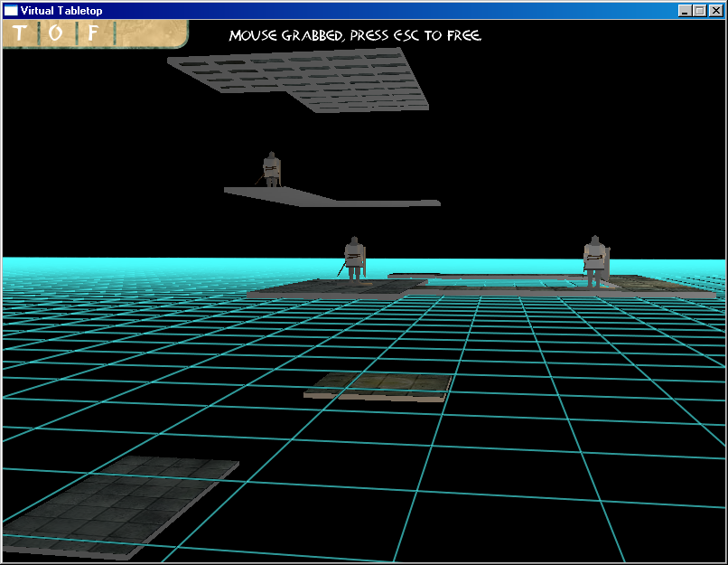Select the middle knight miniature on the ground tiles

point(354,259)
